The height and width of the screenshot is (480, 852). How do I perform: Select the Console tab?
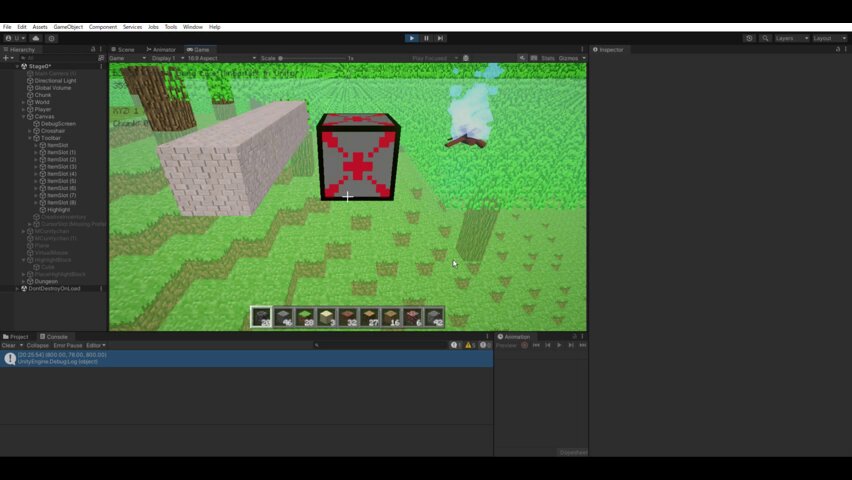point(54,336)
